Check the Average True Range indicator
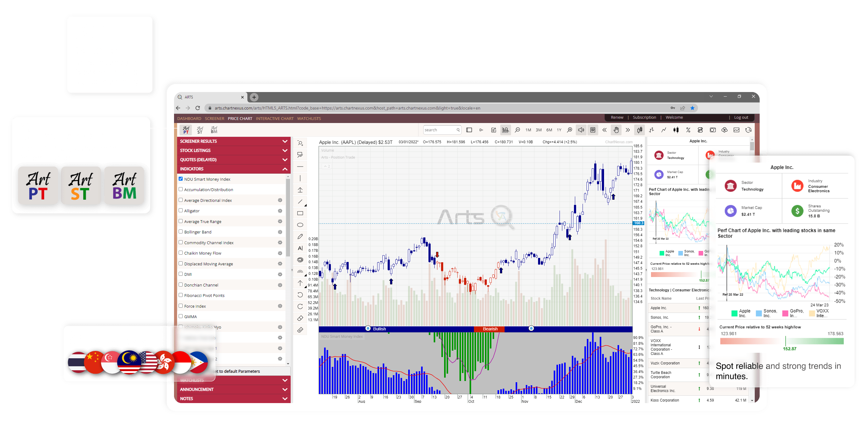 click(x=180, y=221)
